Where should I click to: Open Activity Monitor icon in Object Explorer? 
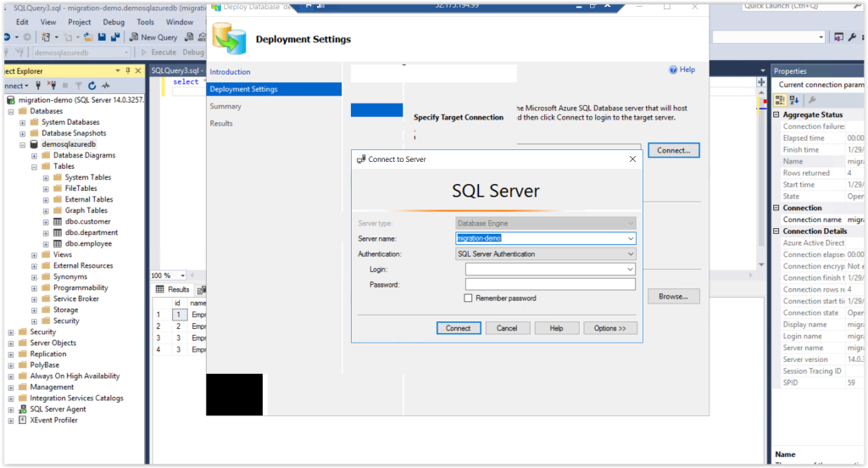[x=106, y=86]
